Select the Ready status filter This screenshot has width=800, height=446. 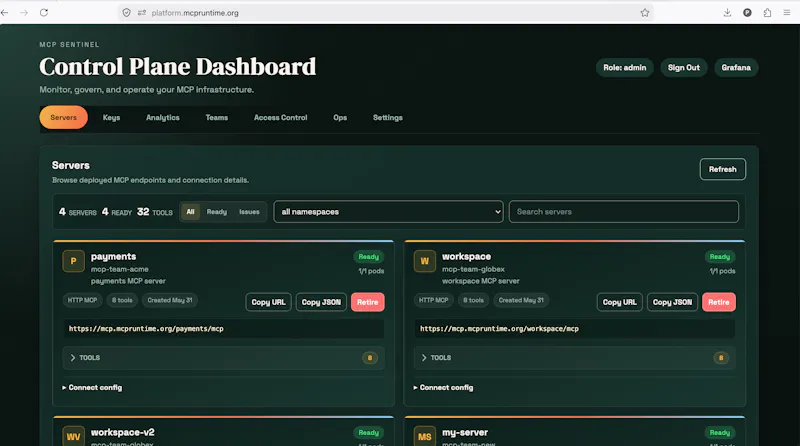(217, 212)
